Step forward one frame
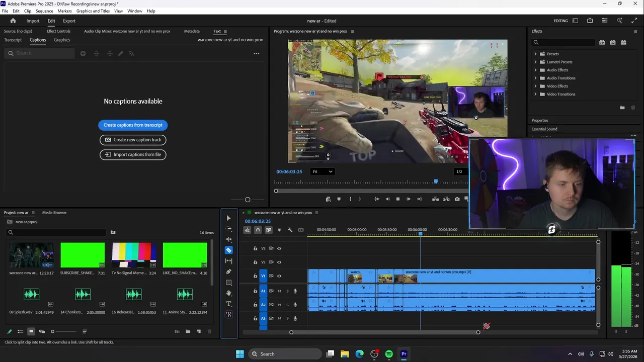This screenshot has width=644, height=362. 409,199
